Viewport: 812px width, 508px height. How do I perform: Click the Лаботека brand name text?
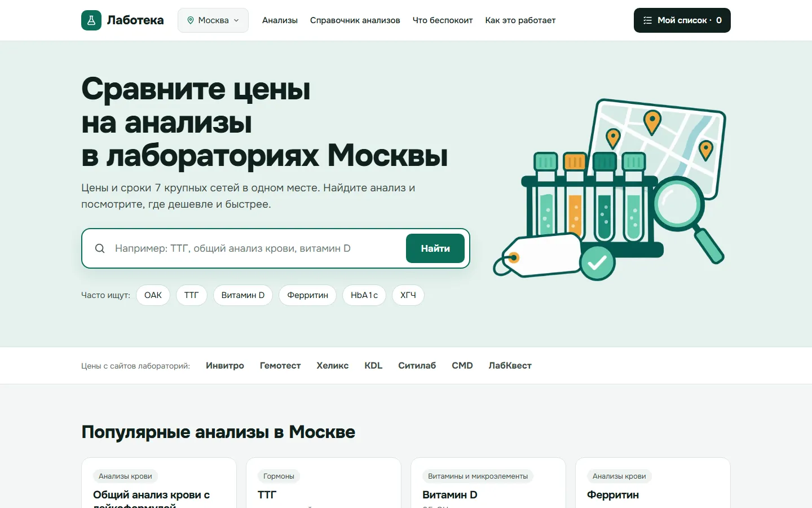coord(135,20)
